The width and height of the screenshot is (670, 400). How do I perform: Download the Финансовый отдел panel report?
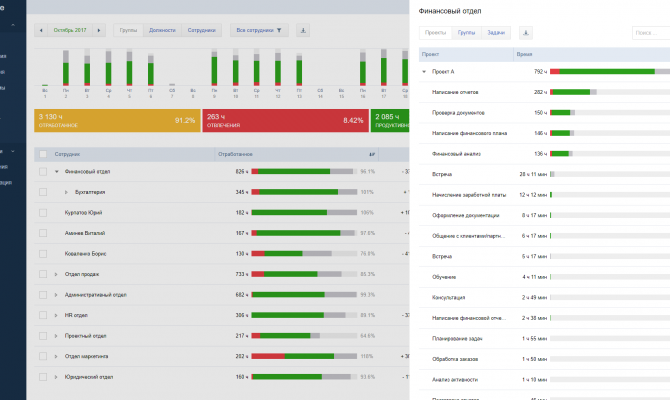pyautogui.click(x=526, y=33)
